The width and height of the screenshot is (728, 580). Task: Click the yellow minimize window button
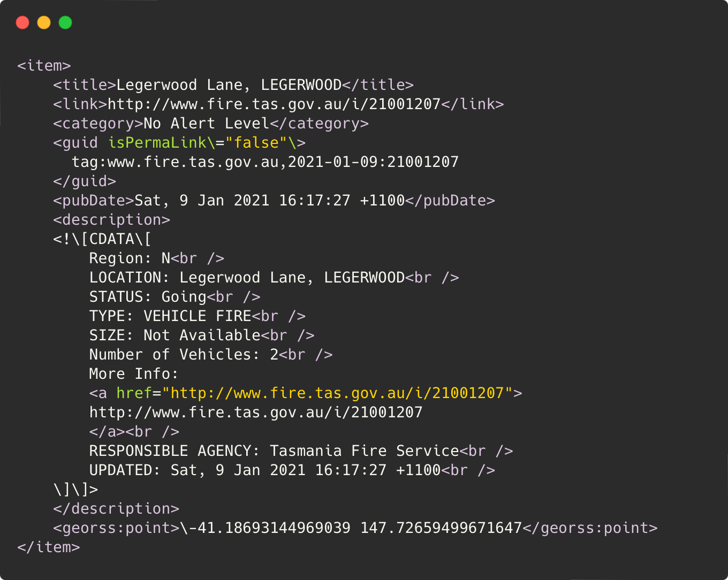44,22
